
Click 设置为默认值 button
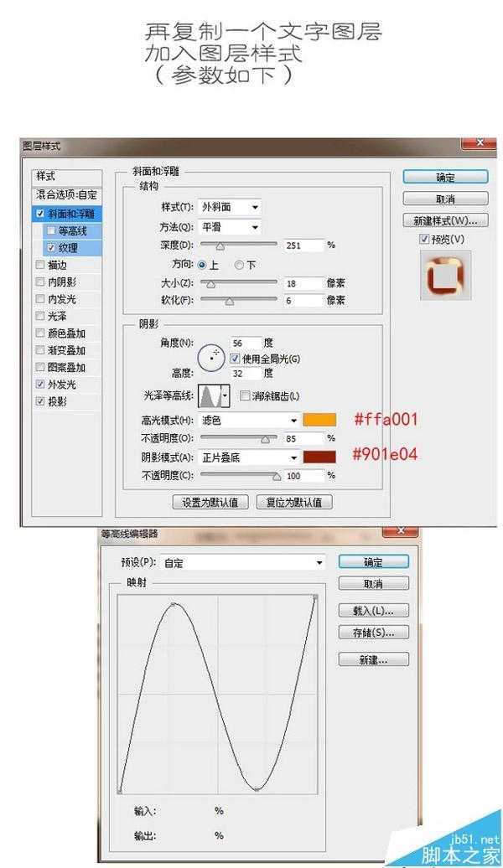point(210,503)
